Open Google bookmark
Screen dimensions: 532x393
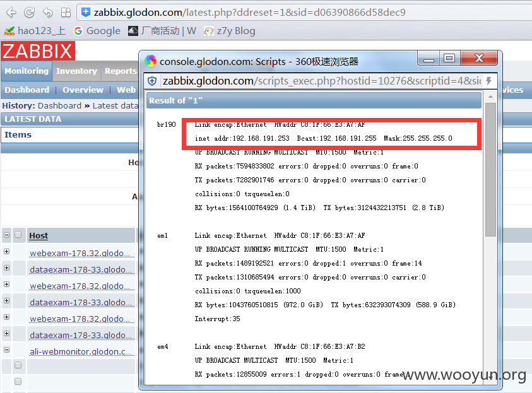click(x=97, y=31)
